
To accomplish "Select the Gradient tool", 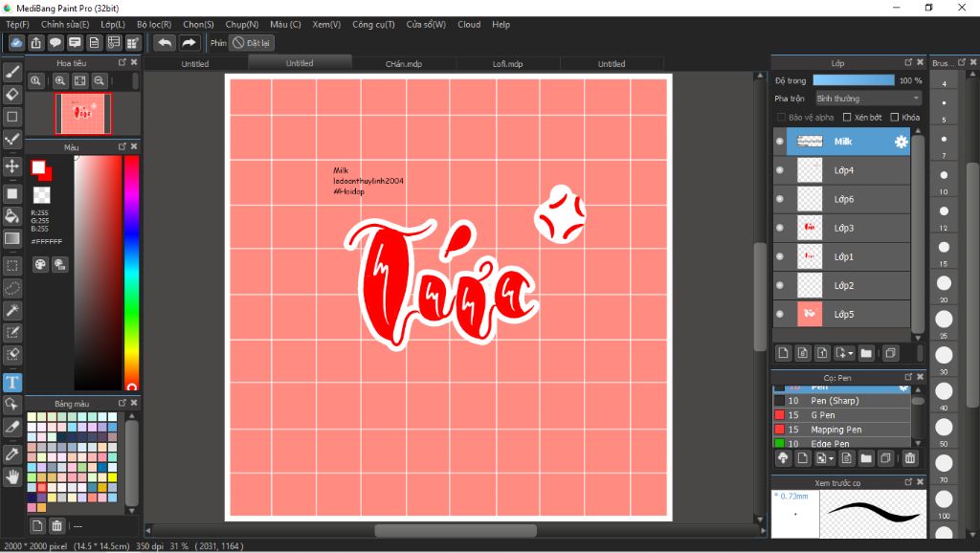I will click(x=11, y=238).
